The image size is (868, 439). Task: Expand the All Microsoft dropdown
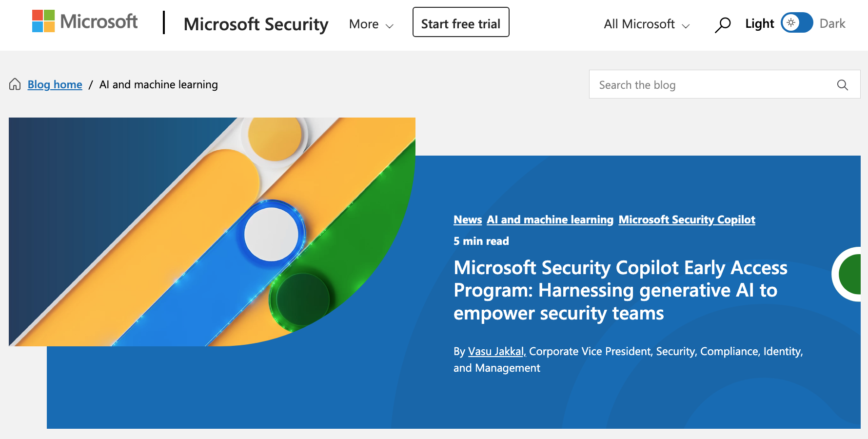click(687, 25)
